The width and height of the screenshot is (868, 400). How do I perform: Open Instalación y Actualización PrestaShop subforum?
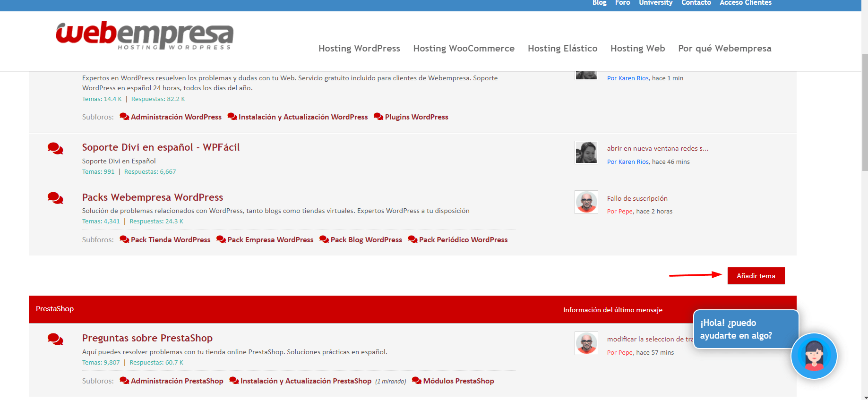click(x=306, y=381)
